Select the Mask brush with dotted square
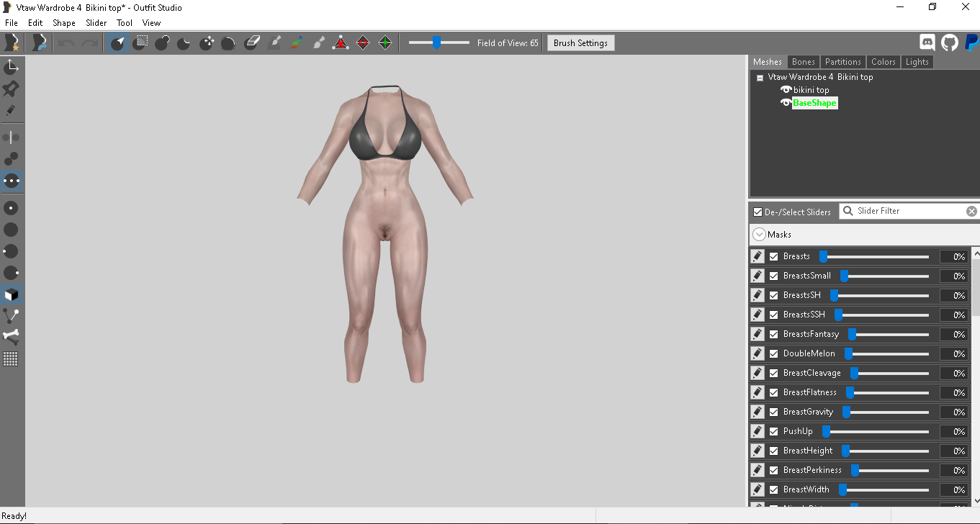The width and height of the screenshot is (980, 524). click(x=141, y=42)
